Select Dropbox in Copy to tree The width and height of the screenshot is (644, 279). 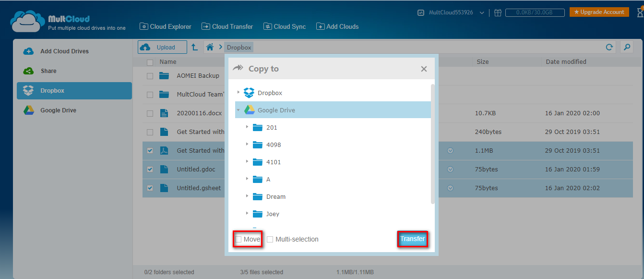pyautogui.click(x=270, y=93)
